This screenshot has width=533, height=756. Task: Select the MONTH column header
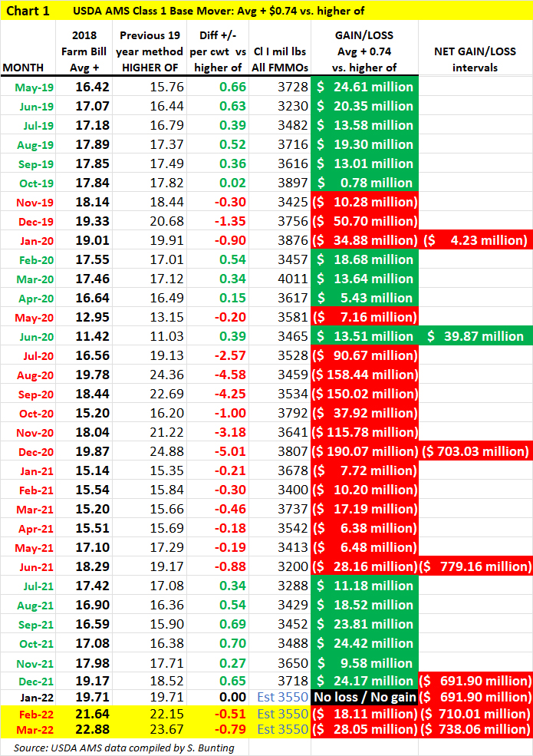(28, 68)
